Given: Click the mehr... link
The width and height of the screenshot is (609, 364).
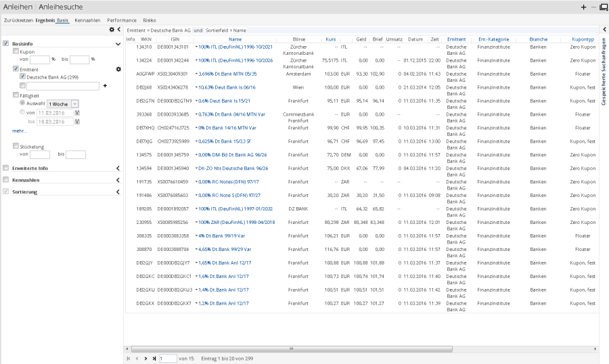Looking at the screenshot, I should coord(19,130).
